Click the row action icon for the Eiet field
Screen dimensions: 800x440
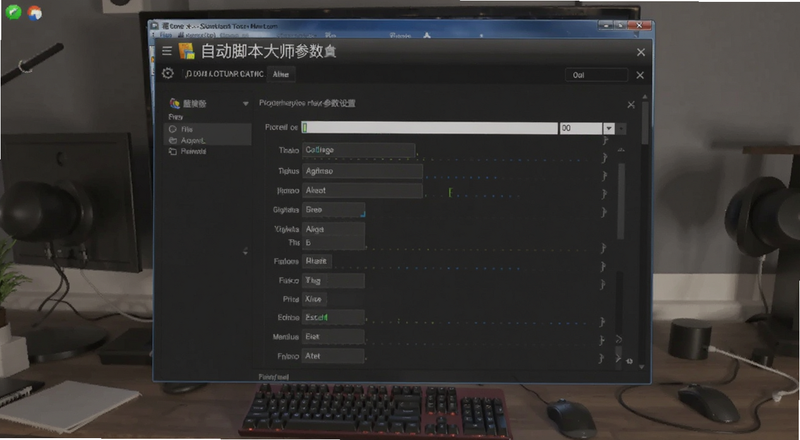coord(602,340)
